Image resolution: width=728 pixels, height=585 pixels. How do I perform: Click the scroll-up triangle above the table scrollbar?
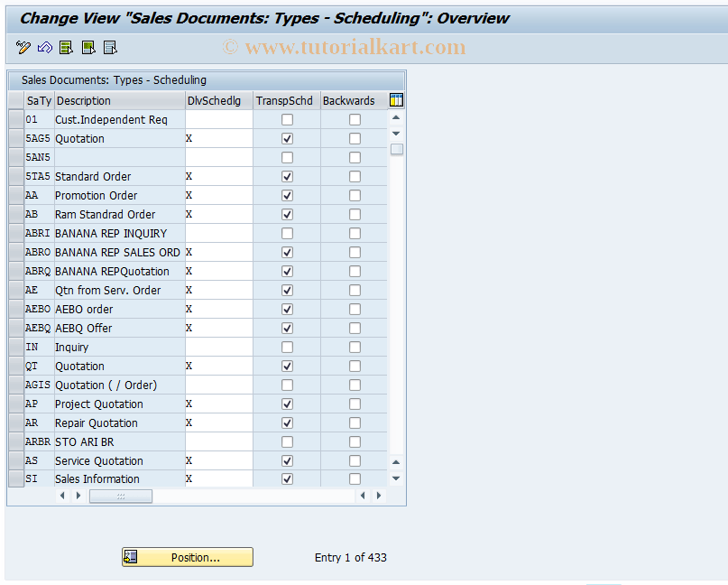[396, 117]
